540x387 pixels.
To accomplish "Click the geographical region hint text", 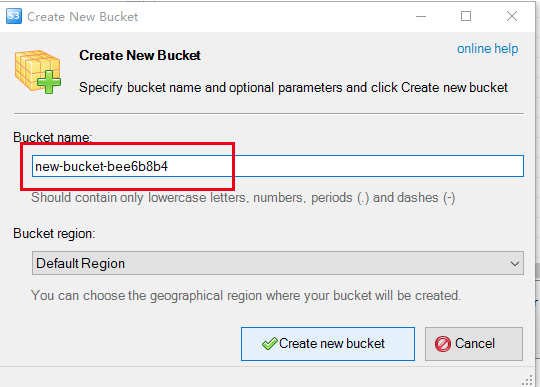I will 246,295.
